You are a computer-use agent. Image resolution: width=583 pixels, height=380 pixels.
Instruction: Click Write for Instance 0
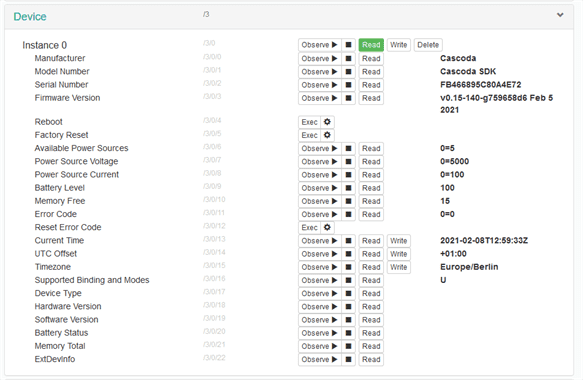[x=399, y=45]
